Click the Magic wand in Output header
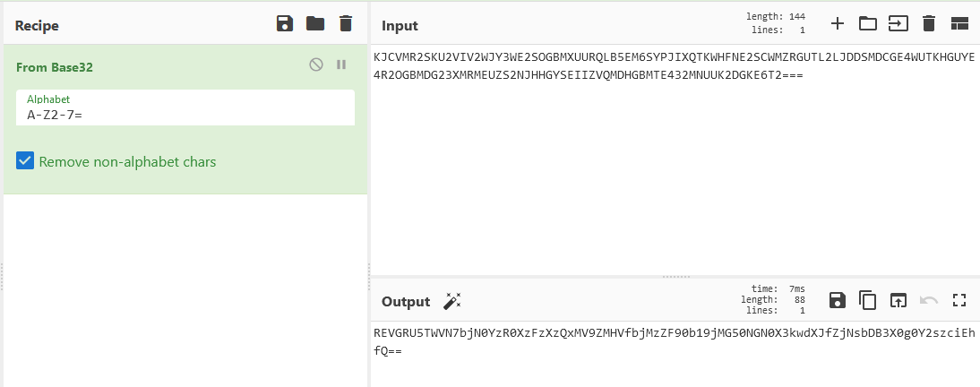This screenshot has height=387, width=980. (x=452, y=301)
